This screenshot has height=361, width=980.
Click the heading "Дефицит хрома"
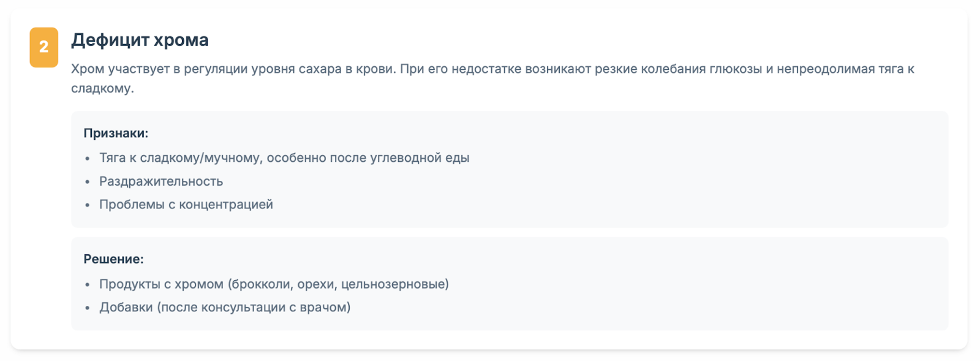tap(140, 40)
